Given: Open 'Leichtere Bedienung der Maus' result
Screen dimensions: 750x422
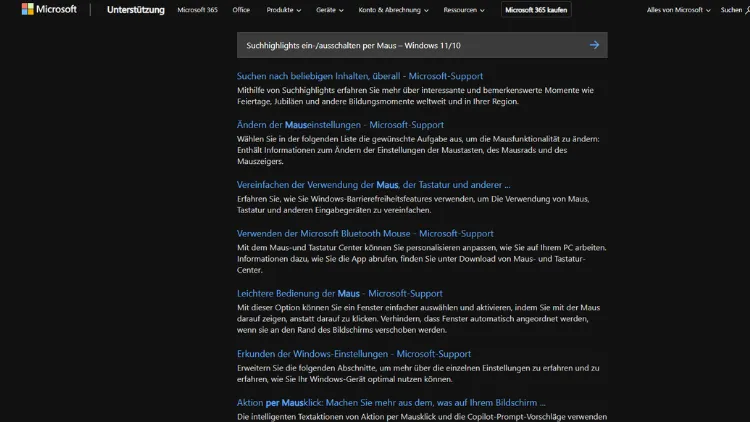Looking at the screenshot, I should (x=340, y=293).
